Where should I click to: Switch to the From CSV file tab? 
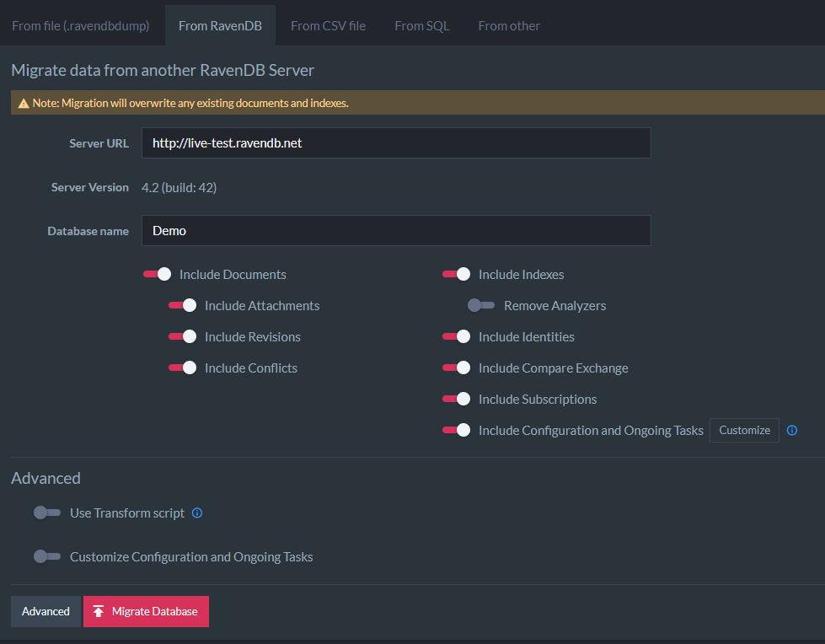pyautogui.click(x=329, y=26)
